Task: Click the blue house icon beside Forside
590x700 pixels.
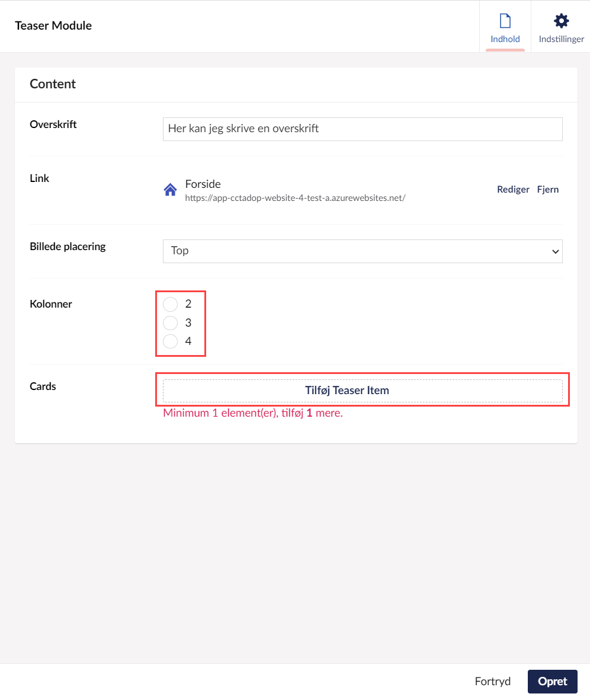Action: (171, 190)
